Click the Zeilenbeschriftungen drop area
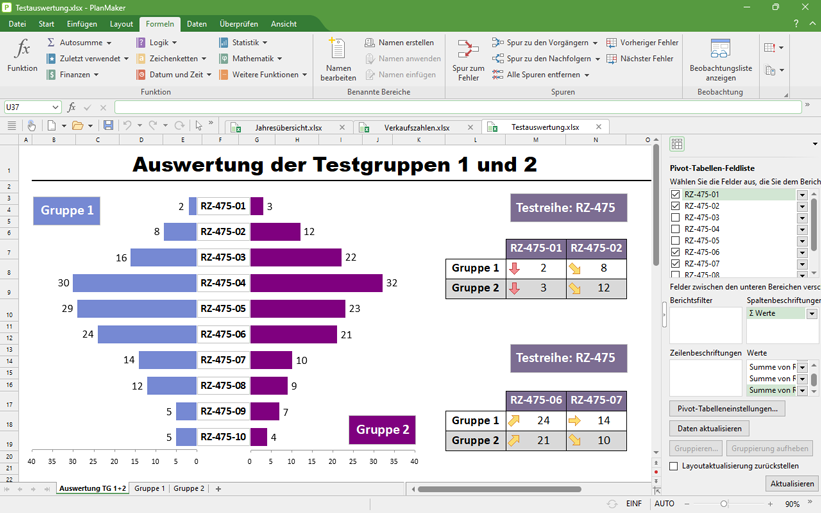 [x=705, y=378]
